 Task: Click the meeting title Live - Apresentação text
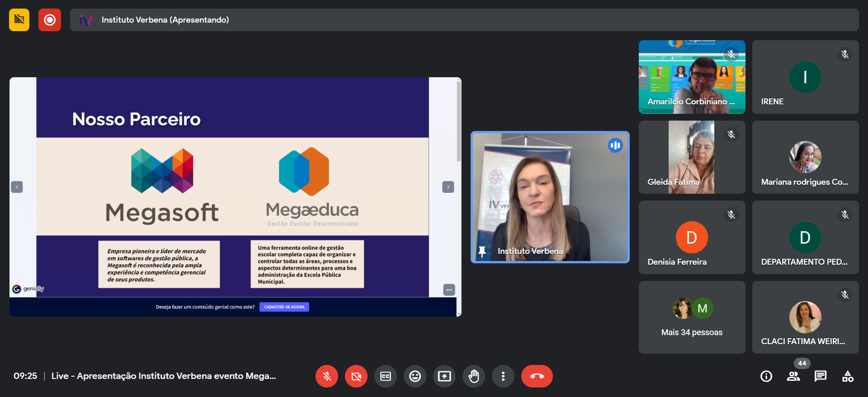click(164, 376)
